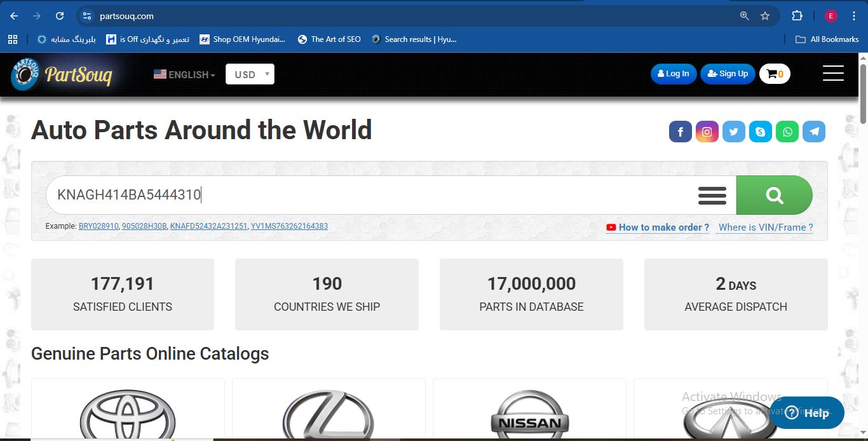868x441 pixels.
Task: Click the Sign Up button
Action: (728, 74)
